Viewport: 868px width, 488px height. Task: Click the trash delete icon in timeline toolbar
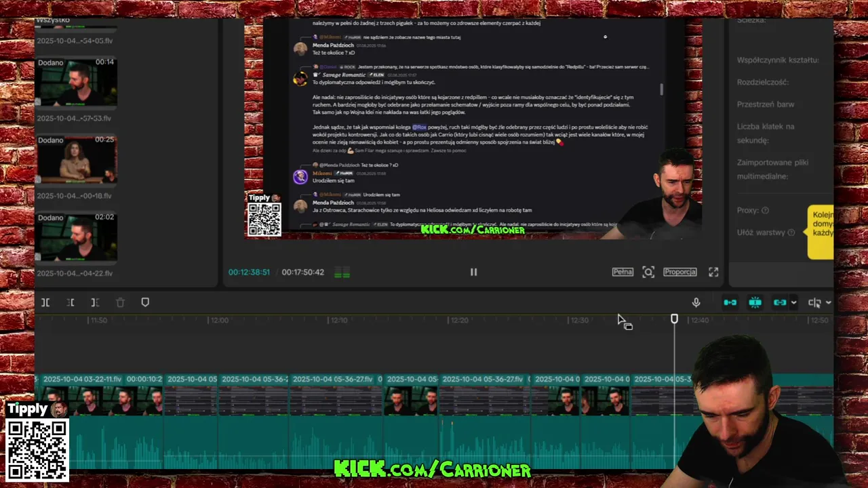[x=120, y=302]
